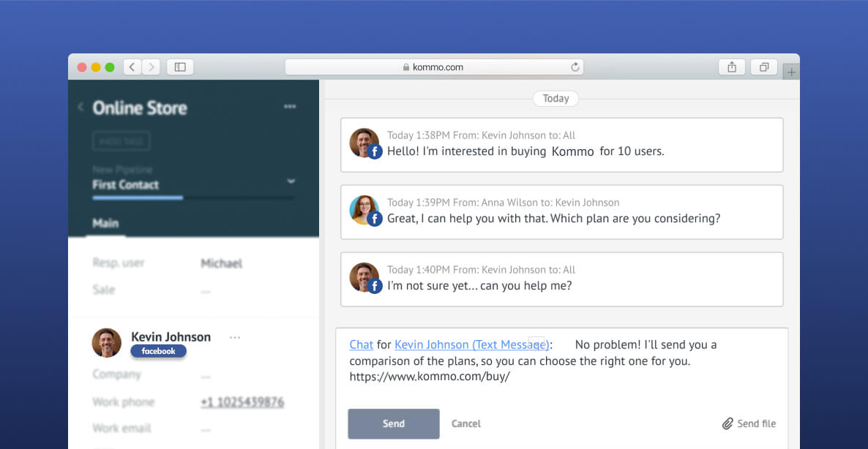This screenshot has height=449, width=868.
Task: Attach a file using the paperclip icon
Action: tap(729, 423)
